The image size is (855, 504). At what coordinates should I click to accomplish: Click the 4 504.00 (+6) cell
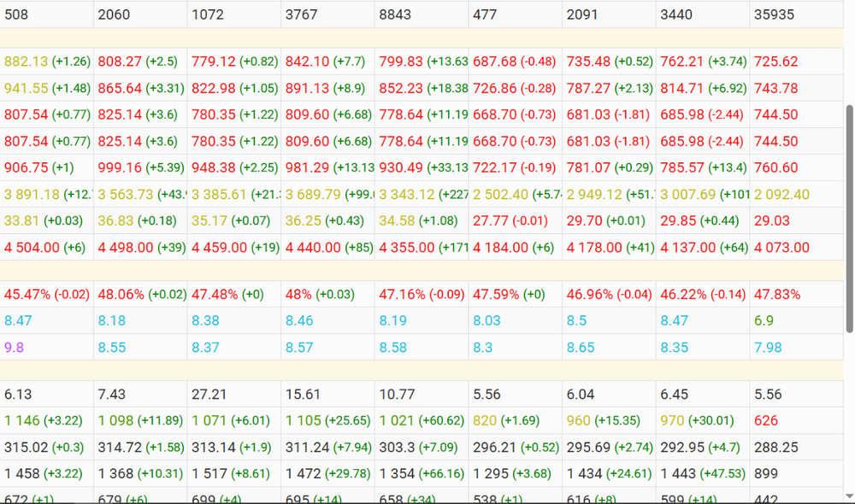pyautogui.click(x=46, y=248)
